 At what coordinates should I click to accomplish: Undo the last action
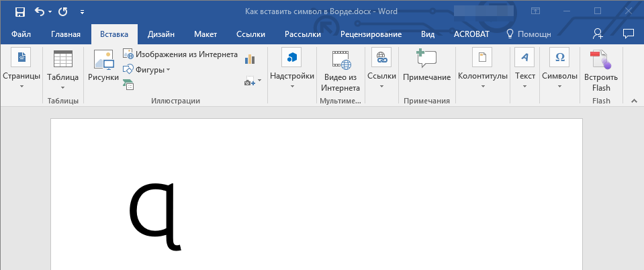pyautogui.click(x=39, y=11)
